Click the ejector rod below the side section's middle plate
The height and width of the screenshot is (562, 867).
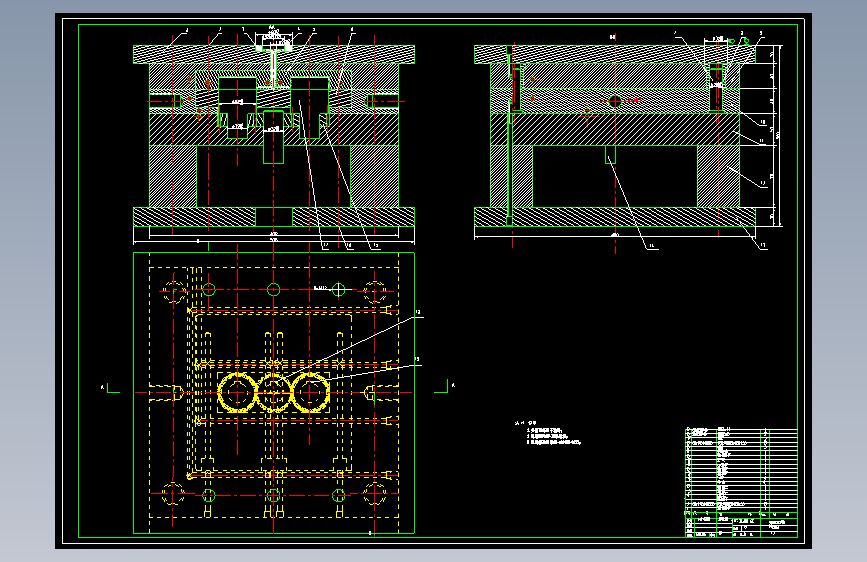(x=610, y=154)
